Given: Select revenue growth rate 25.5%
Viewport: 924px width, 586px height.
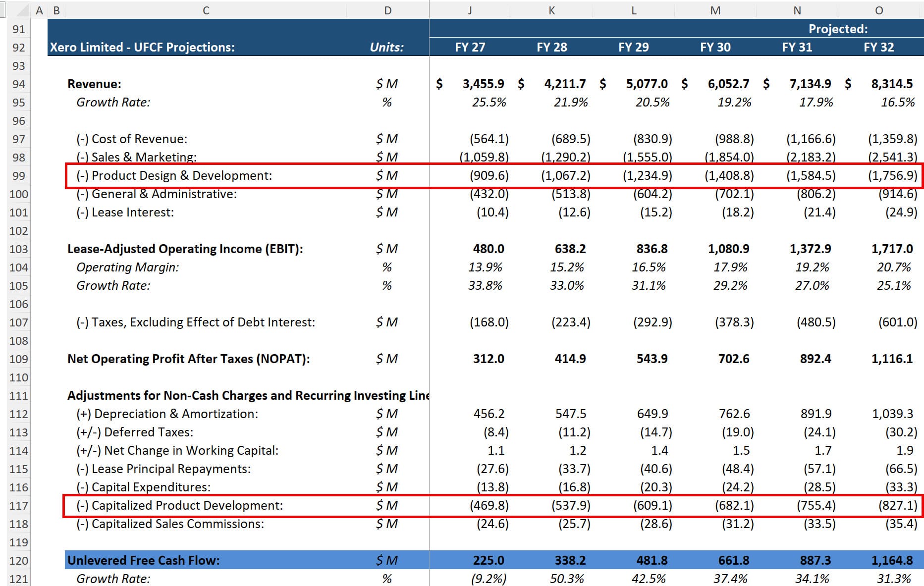Looking at the screenshot, I should [x=489, y=103].
